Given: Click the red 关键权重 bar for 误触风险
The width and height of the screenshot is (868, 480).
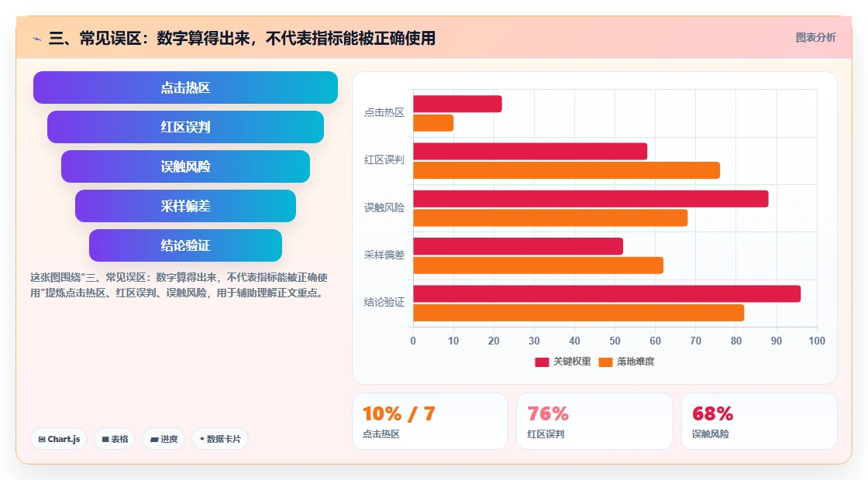Looking at the screenshot, I should point(591,199).
